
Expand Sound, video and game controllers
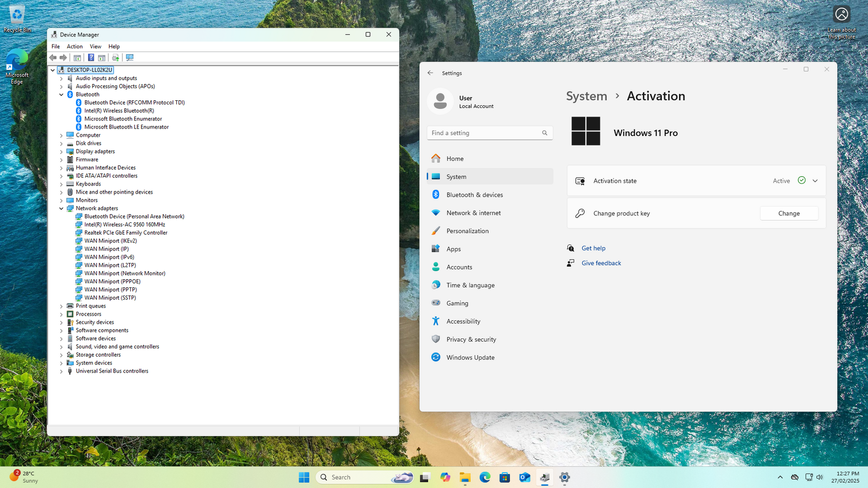[x=61, y=346]
